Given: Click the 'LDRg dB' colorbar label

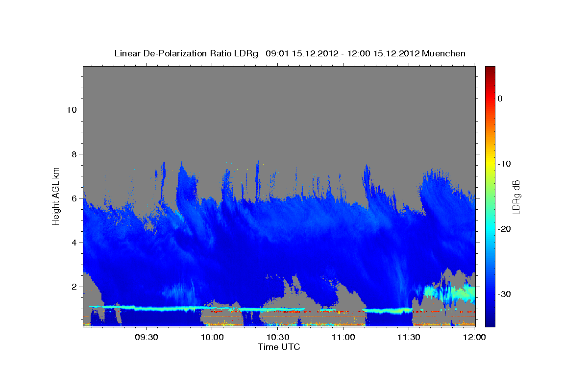Looking at the screenshot, I should (x=516, y=197).
